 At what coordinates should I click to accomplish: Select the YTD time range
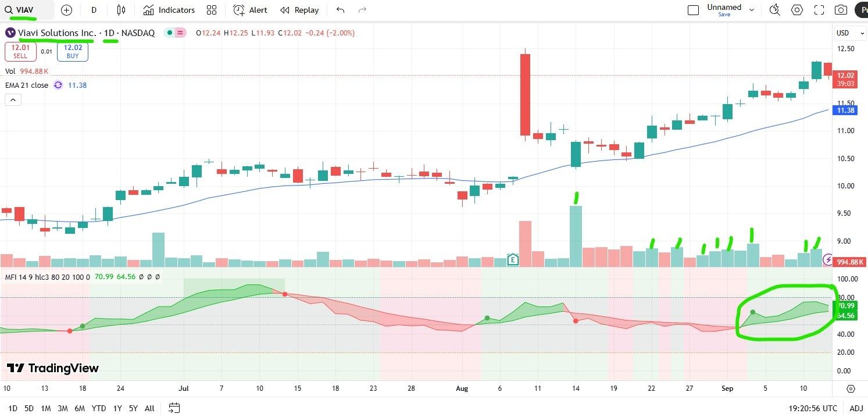[99, 408]
